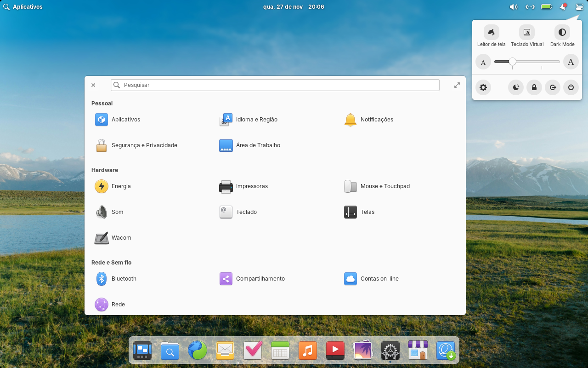
Task: Toggle do-not-disturb with the moon button
Action: pyautogui.click(x=515, y=87)
